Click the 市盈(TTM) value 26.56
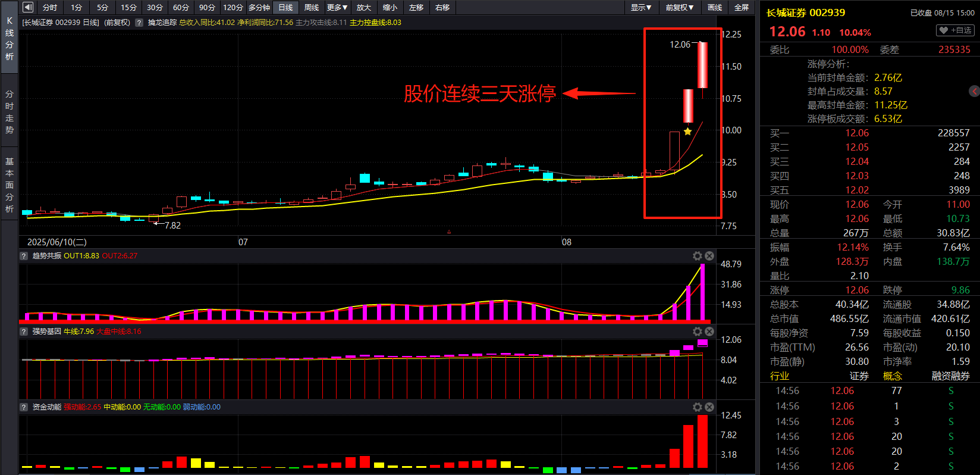The width and height of the screenshot is (980, 475). pos(857,348)
